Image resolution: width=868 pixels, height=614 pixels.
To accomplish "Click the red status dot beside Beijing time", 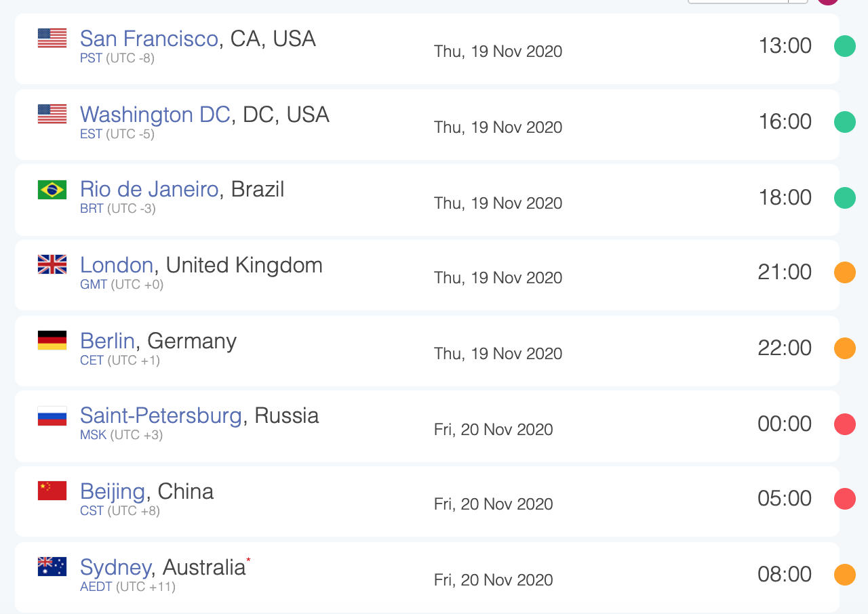I will [x=845, y=499].
